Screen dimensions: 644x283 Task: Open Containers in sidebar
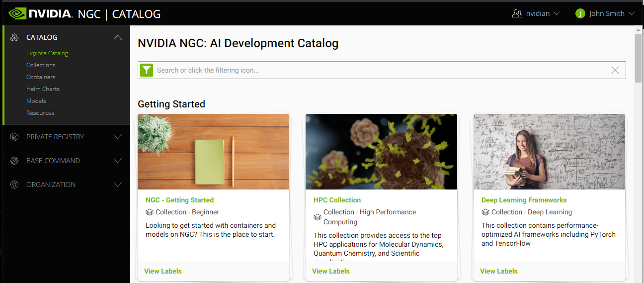pyautogui.click(x=41, y=77)
